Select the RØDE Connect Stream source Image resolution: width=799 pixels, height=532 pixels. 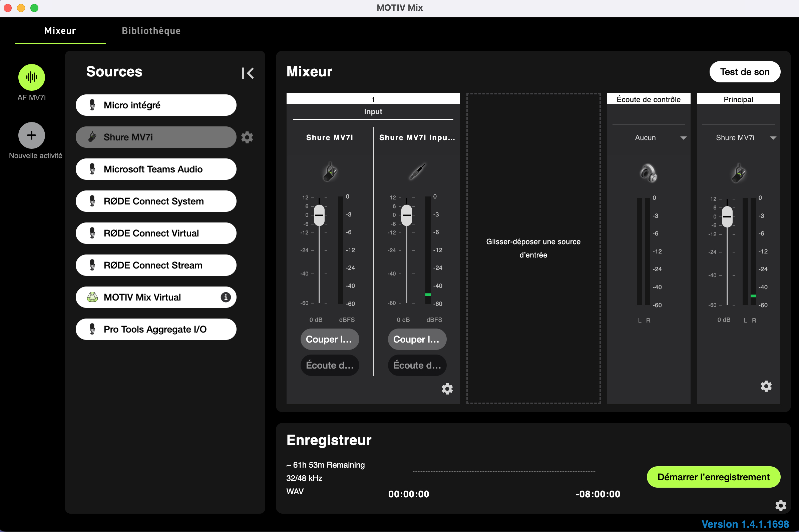tap(156, 265)
